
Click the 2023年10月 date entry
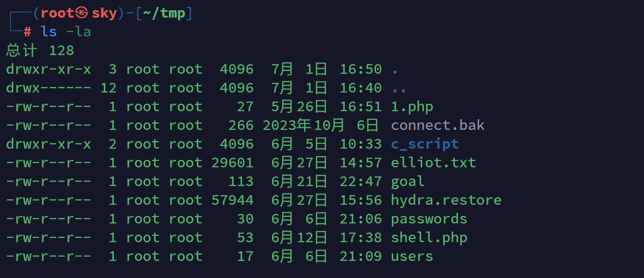pos(304,126)
